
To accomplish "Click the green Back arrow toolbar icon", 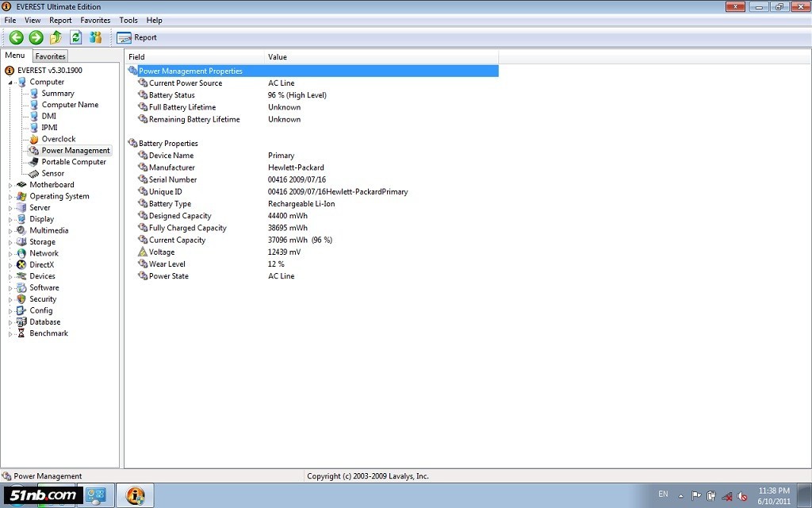I will point(16,37).
